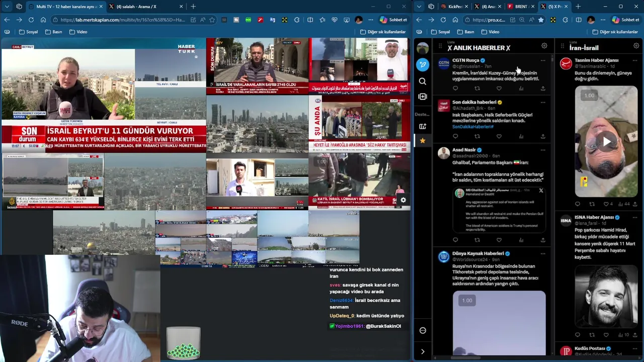The width and height of the screenshot is (644, 362).
Task: Open more options on Tasnim Haber Ajansı post
Action: [x=635, y=60]
